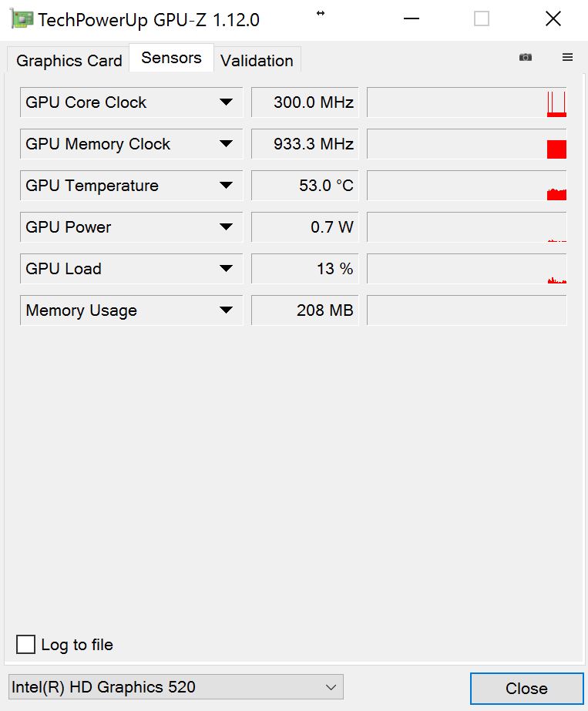Click the GPU Core Clock history graph
This screenshot has height=711, width=588.
467,102
